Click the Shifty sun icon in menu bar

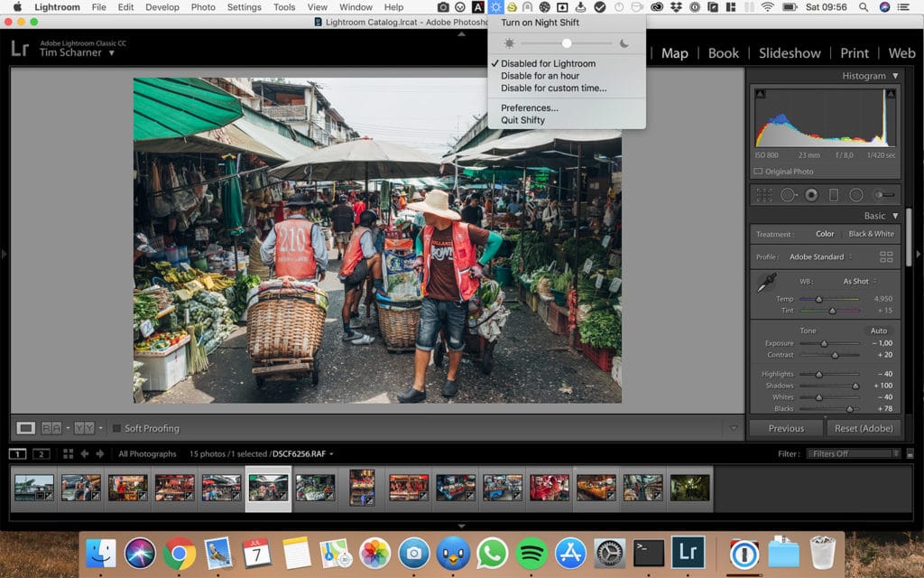pos(495,7)
